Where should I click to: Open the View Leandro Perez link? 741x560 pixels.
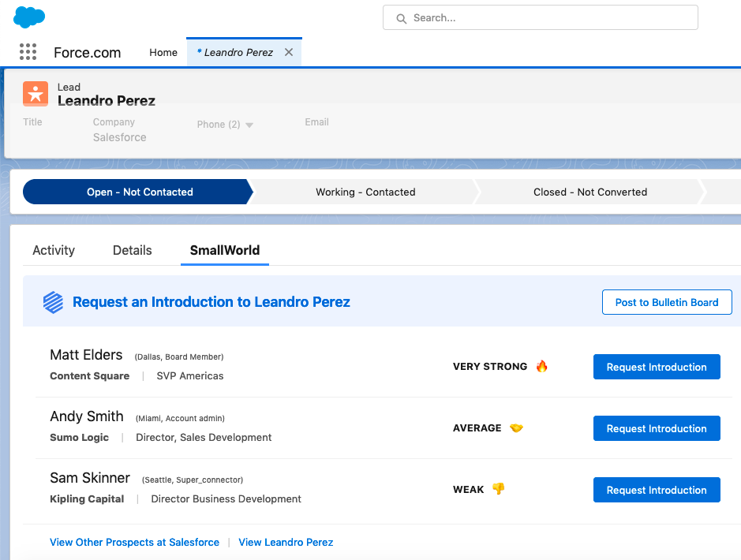pos(286,542)
